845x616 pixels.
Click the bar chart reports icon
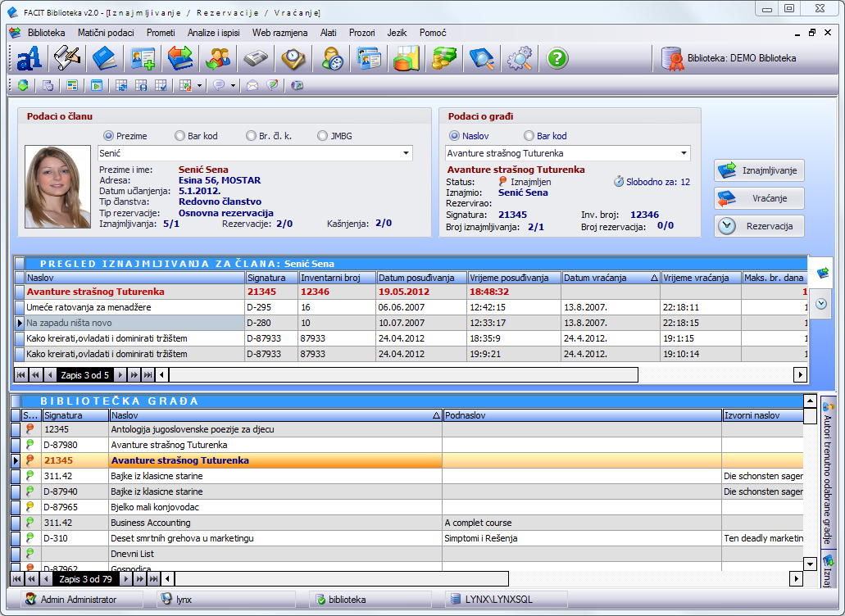(x=407, y=59)
